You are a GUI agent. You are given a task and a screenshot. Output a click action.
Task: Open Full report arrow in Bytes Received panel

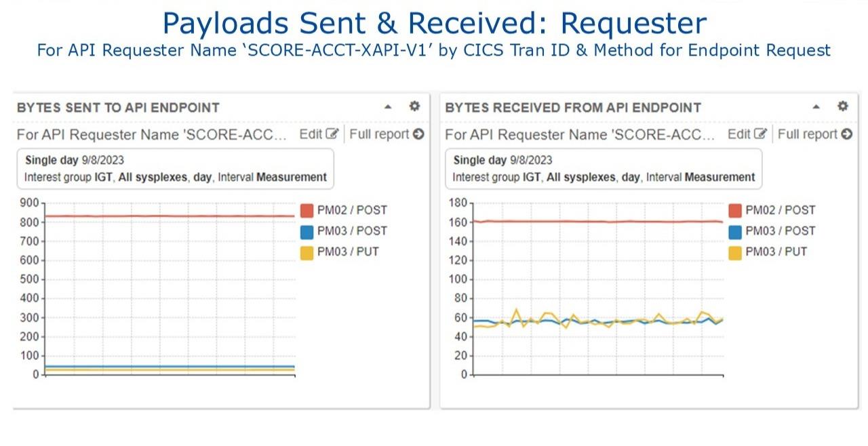coord(846,134)
